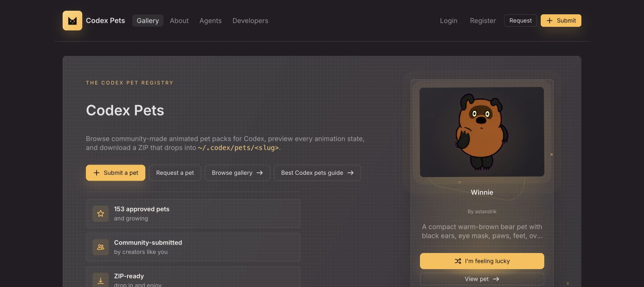The height and width of the screenshot is (287, 644).
Task: Click the shuffle icon on feeling lucky
Action: pos(458,261)
